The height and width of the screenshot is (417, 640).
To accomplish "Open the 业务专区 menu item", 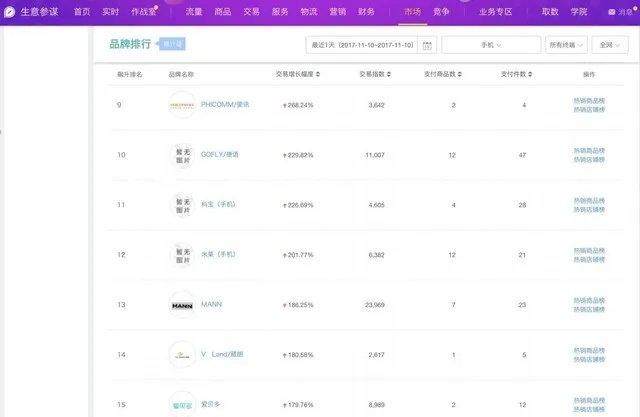I will (496, 12).
